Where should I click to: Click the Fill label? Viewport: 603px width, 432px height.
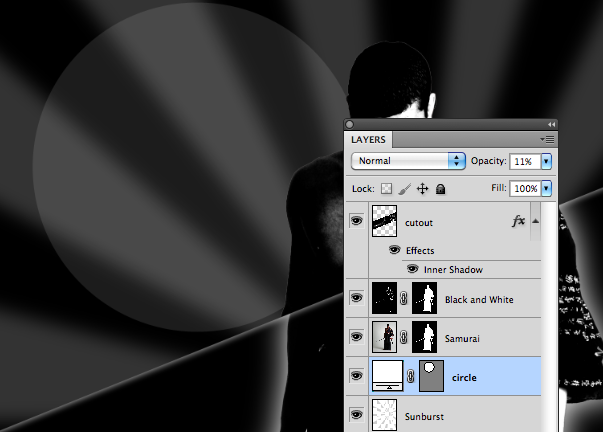[x=498, y=188]
